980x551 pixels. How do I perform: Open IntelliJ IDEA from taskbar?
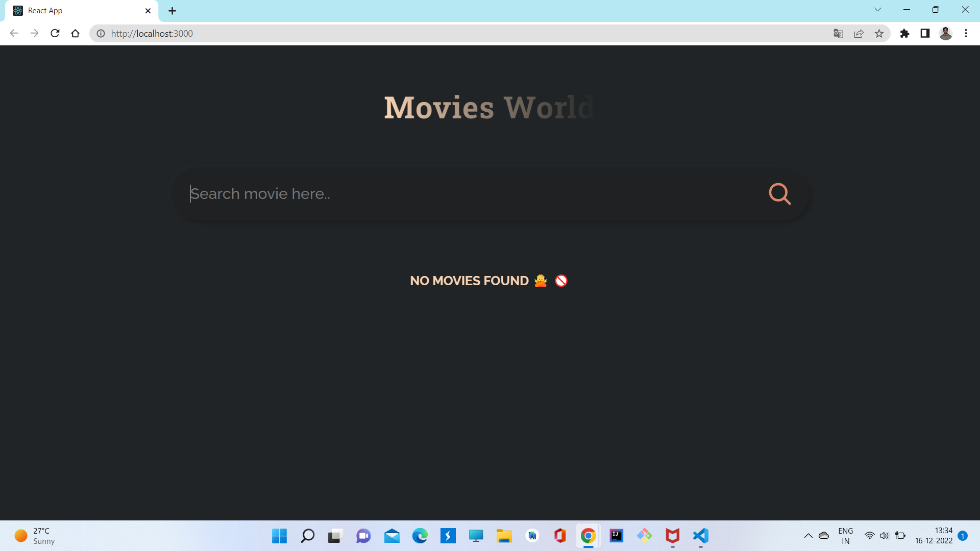(616, 536)
